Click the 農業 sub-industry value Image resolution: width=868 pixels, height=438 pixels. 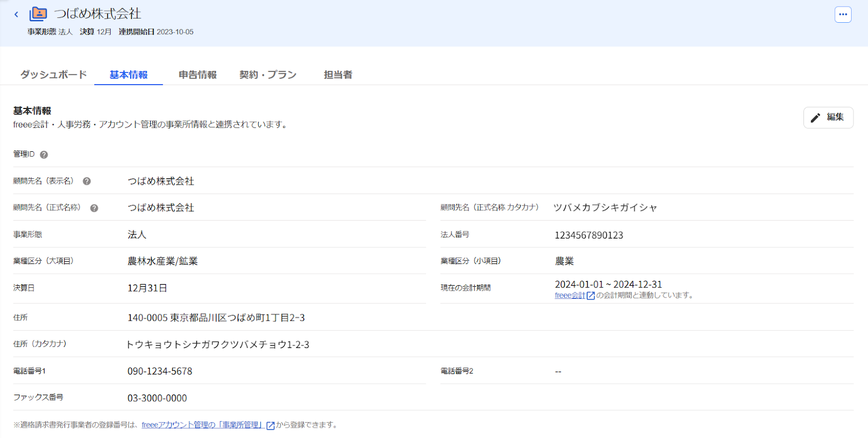(564, 261)
